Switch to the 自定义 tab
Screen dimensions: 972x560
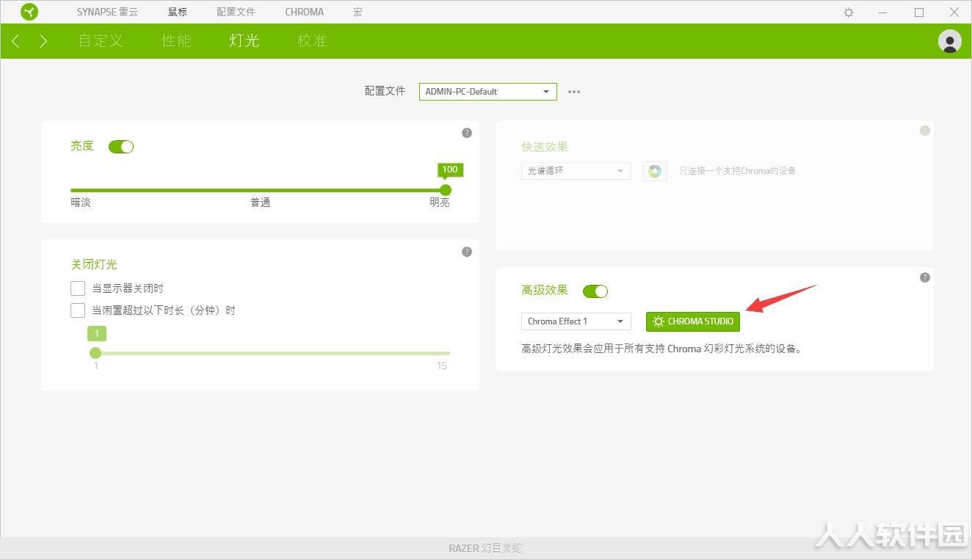[x=101, y=41]
